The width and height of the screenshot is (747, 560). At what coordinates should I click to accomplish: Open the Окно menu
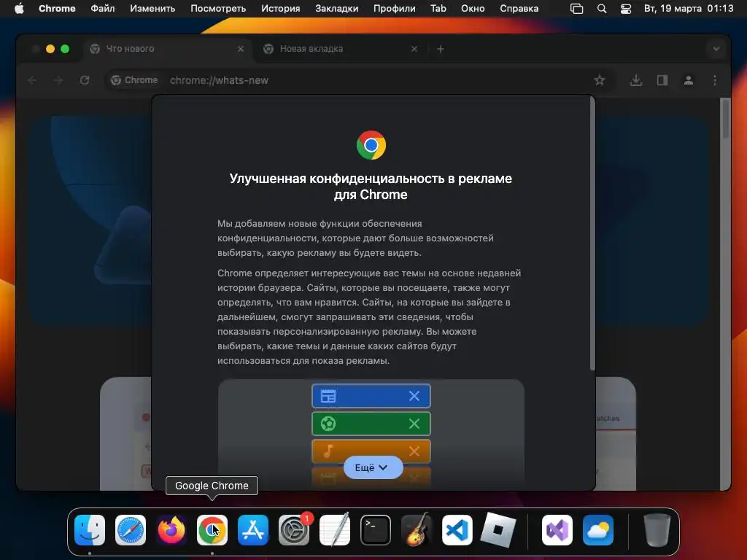pos(473,9)
